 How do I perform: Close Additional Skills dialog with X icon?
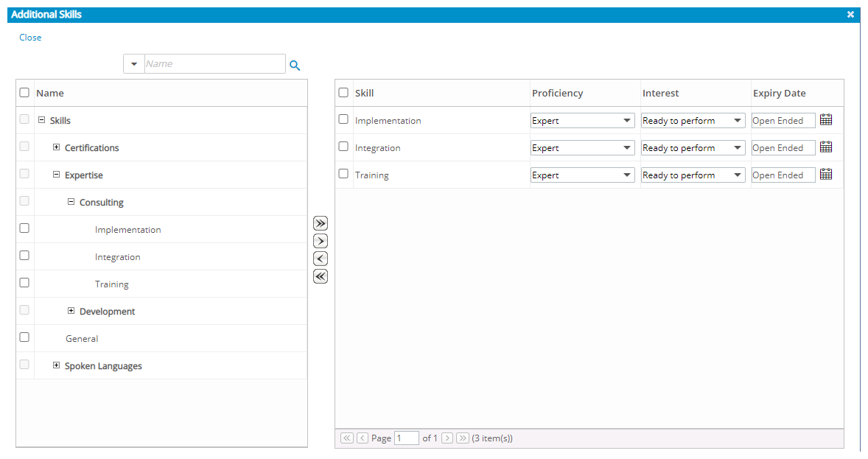point(850,15)
